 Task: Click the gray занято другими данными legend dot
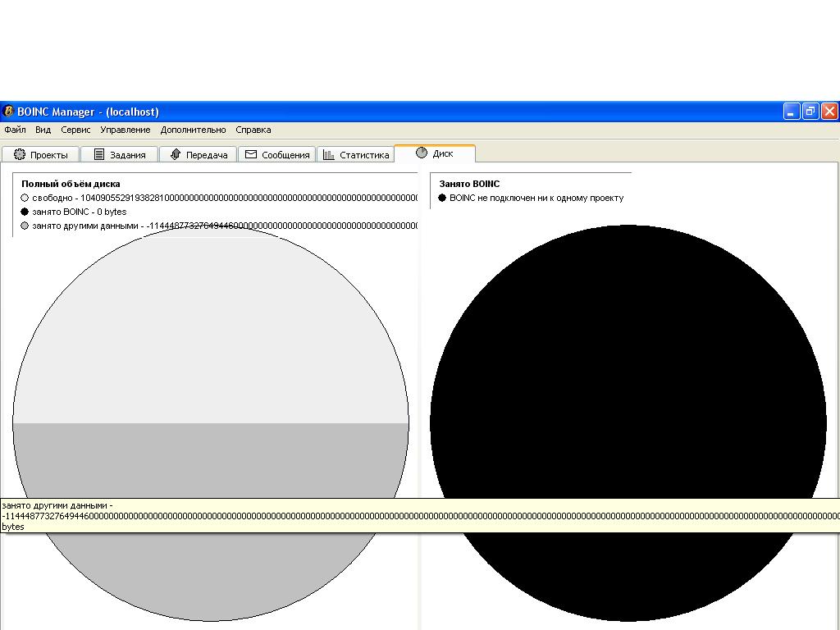pos(25,226)
